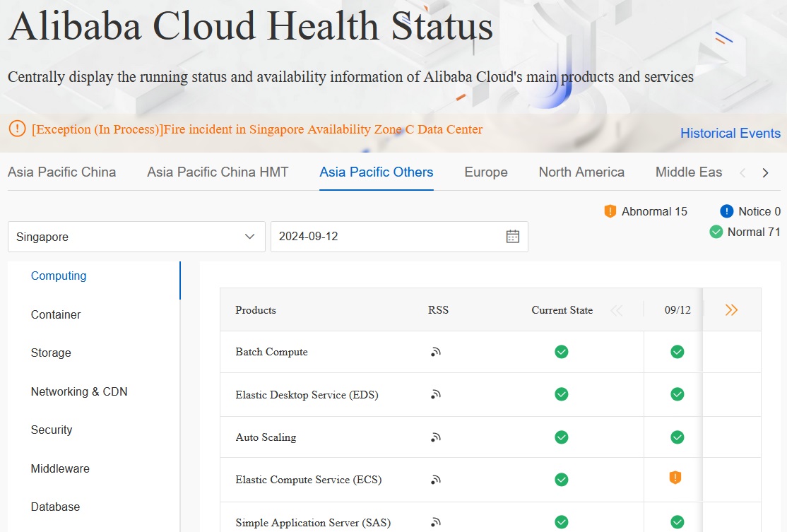The height and width of the screenshot is (532, 787).
Task: Switch to the Europe tab
Action: (486, 172)
